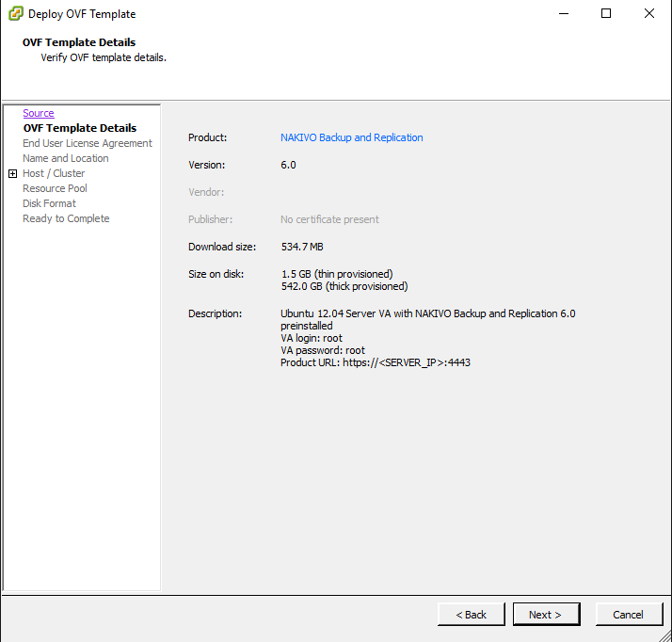Viewport: 672px width, 642px height.
Task: Cancel the OVF deployment wizard
Action: tap(629, 615)
